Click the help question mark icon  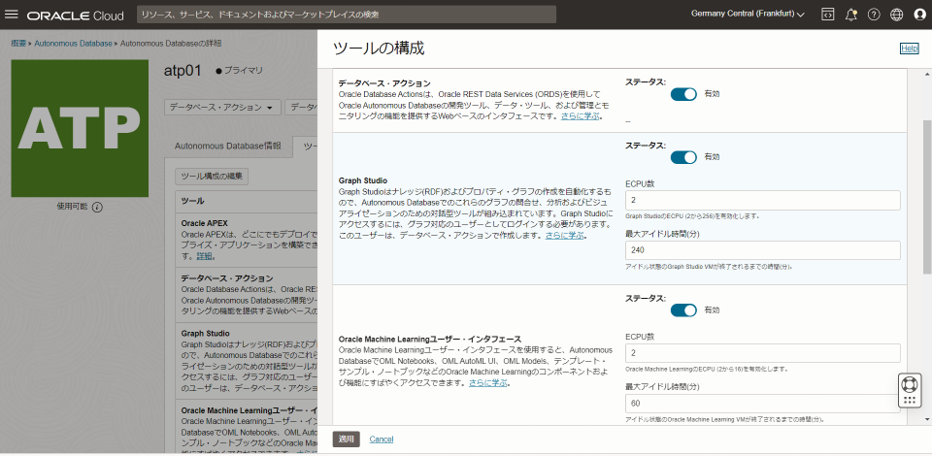click(x=874, y=15)
